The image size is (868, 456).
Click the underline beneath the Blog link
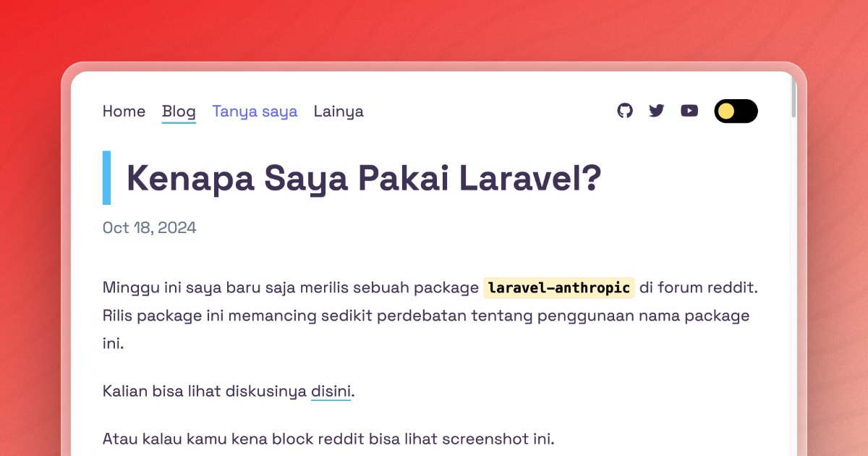pos(178,123)
